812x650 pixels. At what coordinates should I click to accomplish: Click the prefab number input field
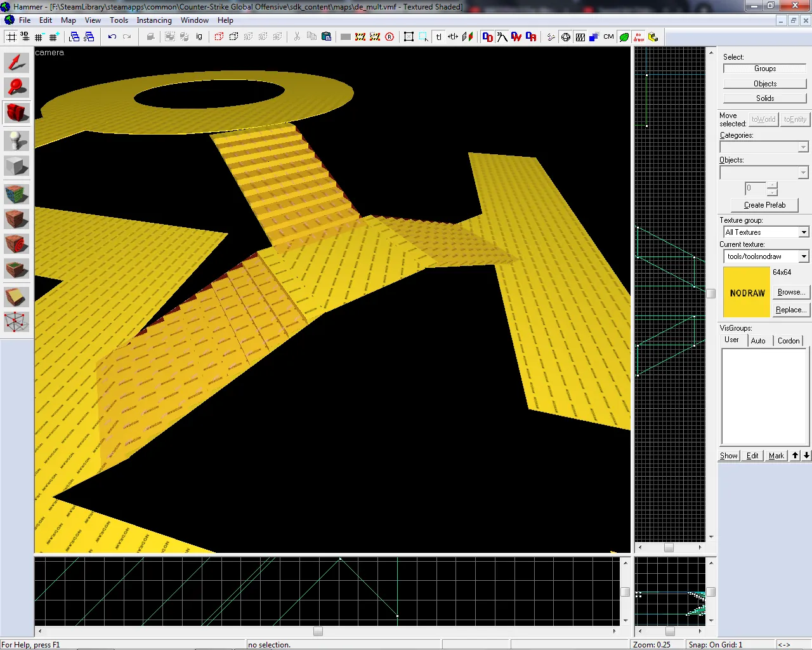[x=756, y=189]
